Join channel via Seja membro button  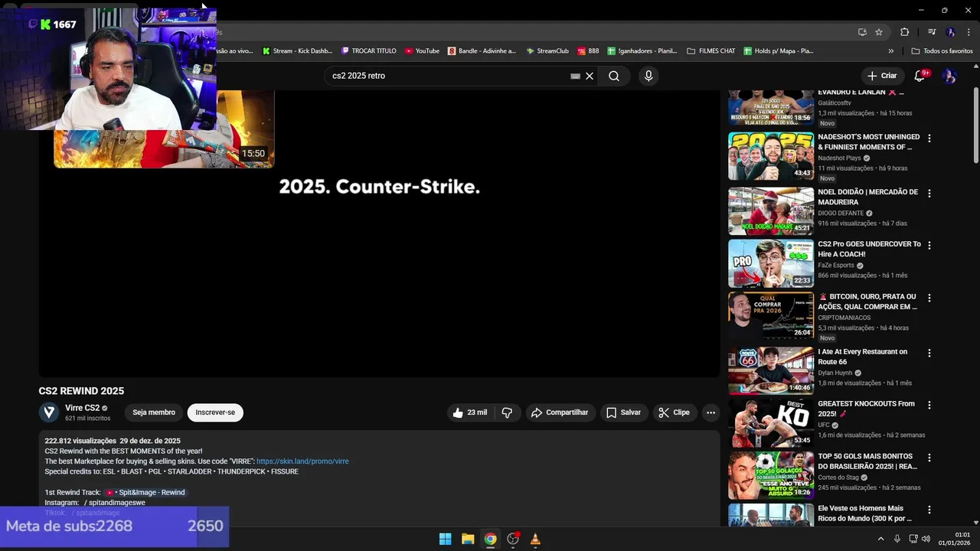coord(154,412)
